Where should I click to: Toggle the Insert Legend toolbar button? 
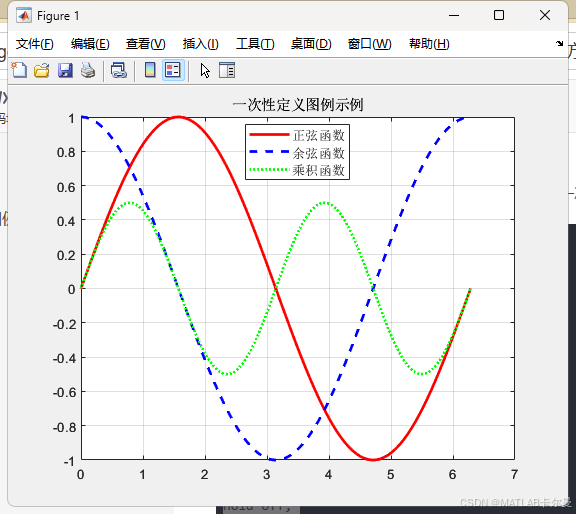coord(173,70)
